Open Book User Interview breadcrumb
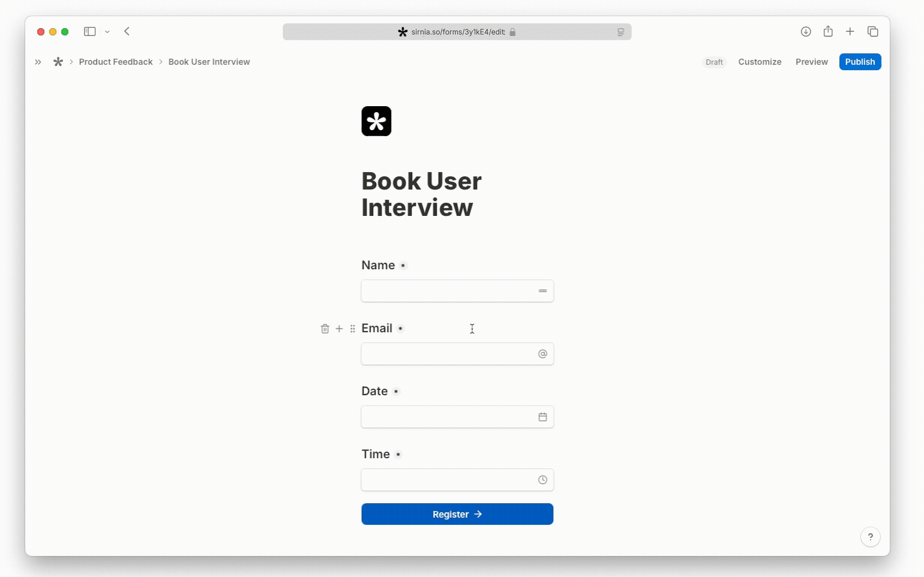 [x=209, y=62]
